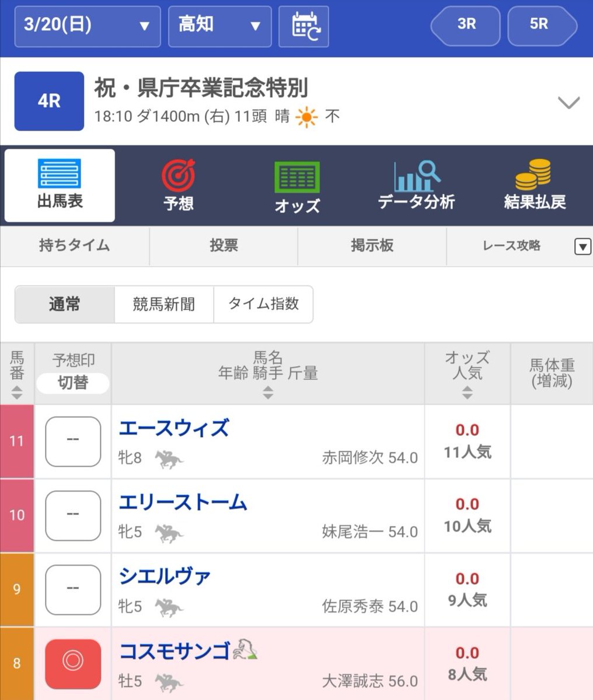Open the 3/20(日) date dropdown
The width and height of the screenshot is (593, 700).
coord(86,26)
